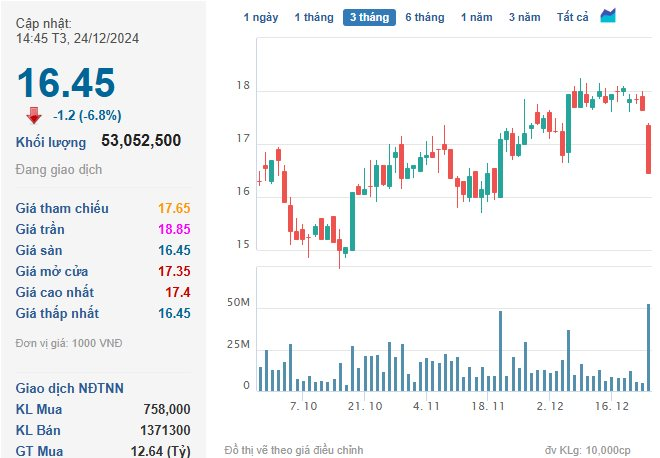This screenshot has height=458, width=660.
Task: Click the update timestamp '14:45 T3, 24/12/2024'
Action: 77,38
